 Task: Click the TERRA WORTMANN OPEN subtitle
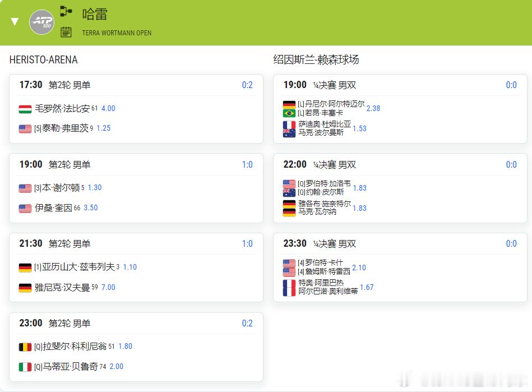click(117, 33)
